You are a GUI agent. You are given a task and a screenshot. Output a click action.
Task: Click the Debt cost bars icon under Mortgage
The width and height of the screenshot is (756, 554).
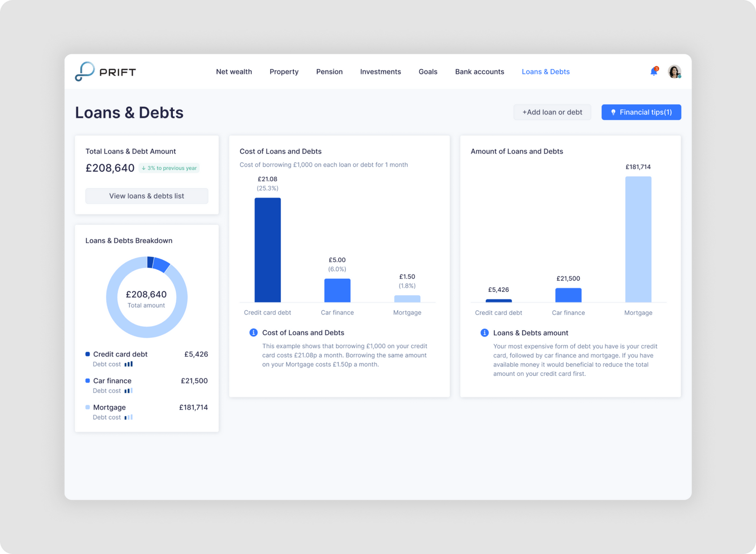129,417
